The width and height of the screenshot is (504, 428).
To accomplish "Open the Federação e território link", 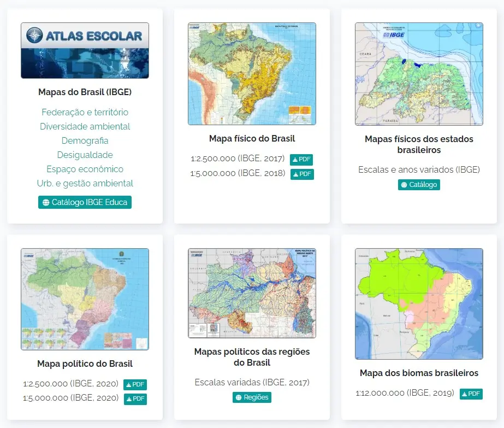I will click(x=85, y=112).
